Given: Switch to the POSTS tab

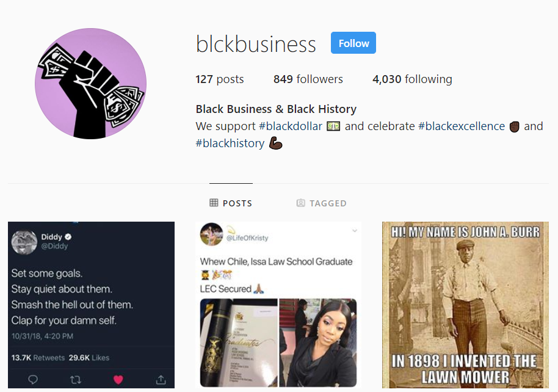Looking at the screenshot, I should coord(231,203).
